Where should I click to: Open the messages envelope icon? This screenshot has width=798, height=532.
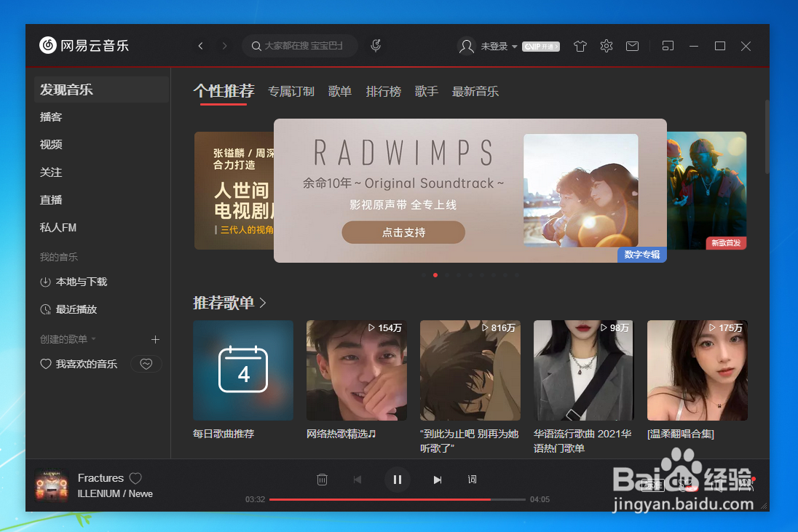(x=632, y=47)
